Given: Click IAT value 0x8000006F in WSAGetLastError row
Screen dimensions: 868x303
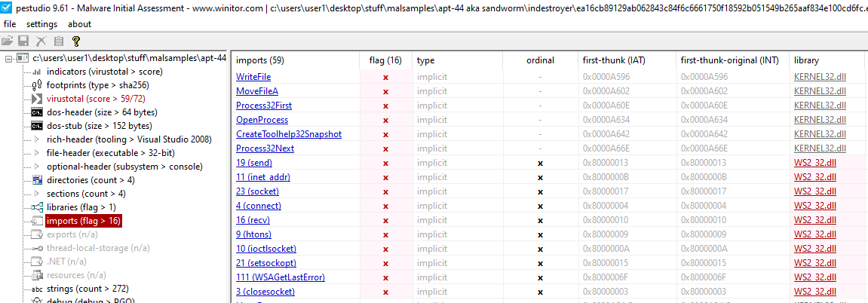Looking at the screenshot, I should (x=606, y=277).
